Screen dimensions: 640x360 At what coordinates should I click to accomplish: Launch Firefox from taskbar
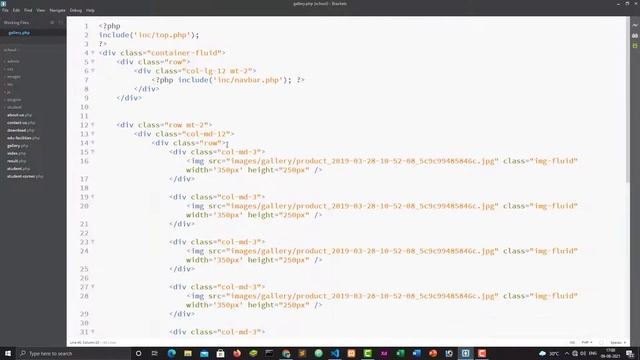[237, 353]
